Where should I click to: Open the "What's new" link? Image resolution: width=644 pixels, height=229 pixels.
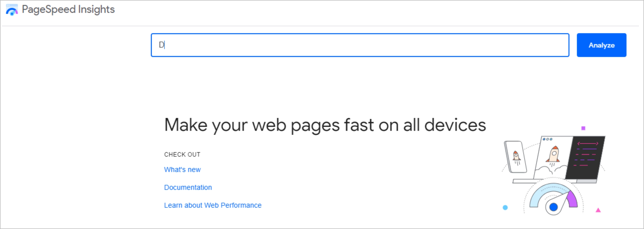[182, 169]
